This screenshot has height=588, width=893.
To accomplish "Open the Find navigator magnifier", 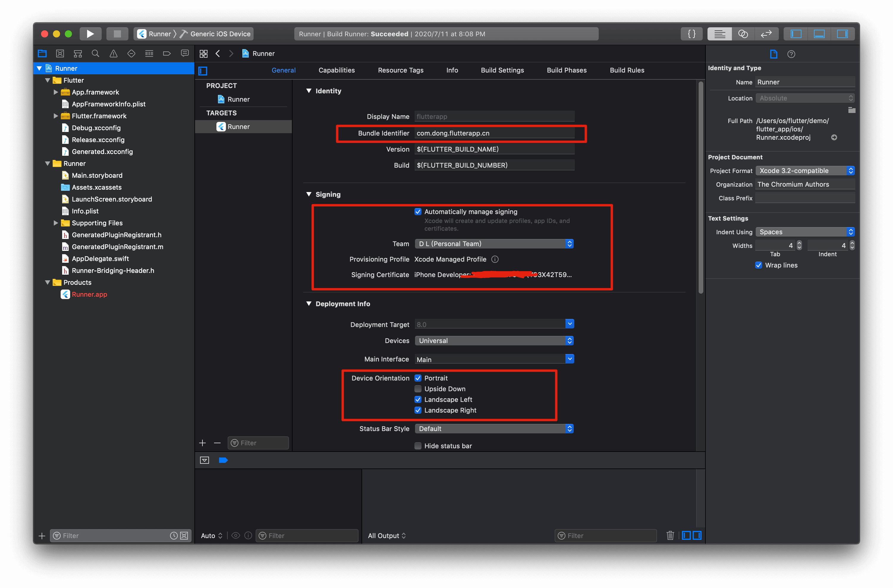I will 96,53.
